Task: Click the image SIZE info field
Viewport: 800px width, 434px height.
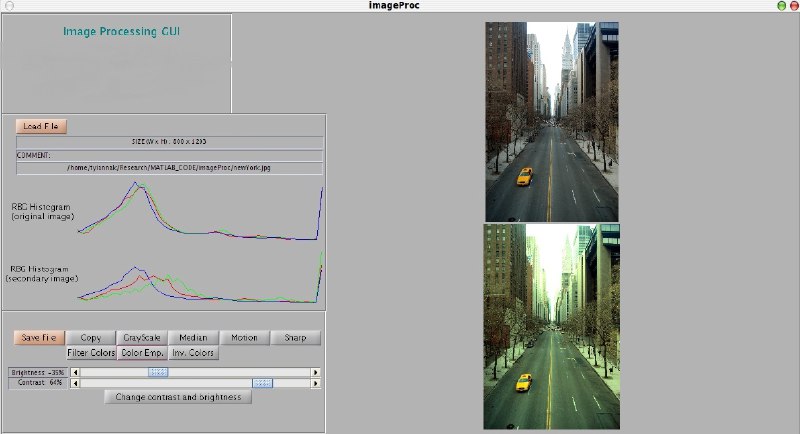Action: [x=169, y=142]
